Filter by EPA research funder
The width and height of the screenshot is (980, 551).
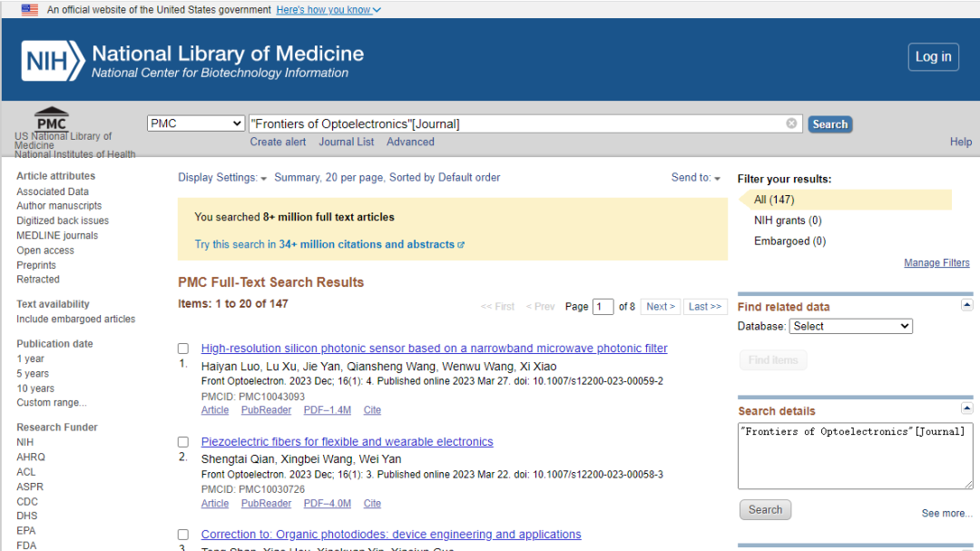26,531
